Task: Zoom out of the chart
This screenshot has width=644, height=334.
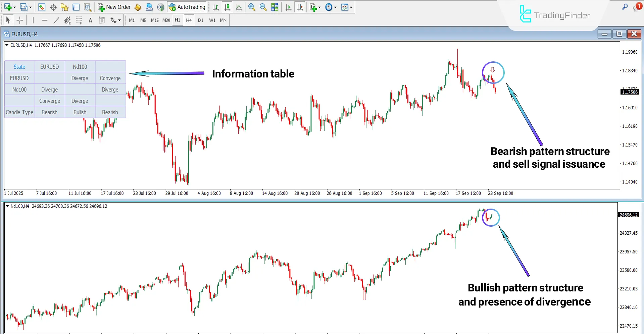Action: 263,7
